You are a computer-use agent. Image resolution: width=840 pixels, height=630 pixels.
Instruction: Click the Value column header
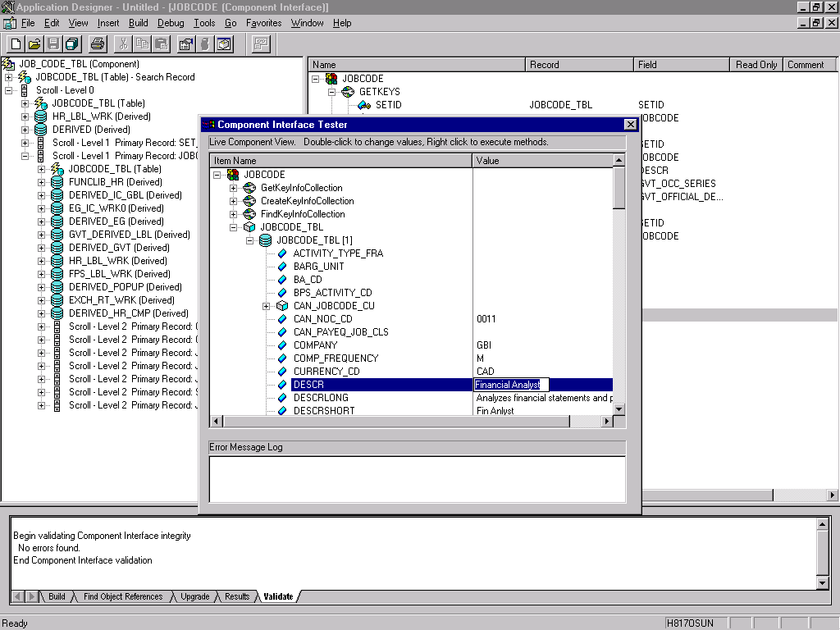(542, 161)
